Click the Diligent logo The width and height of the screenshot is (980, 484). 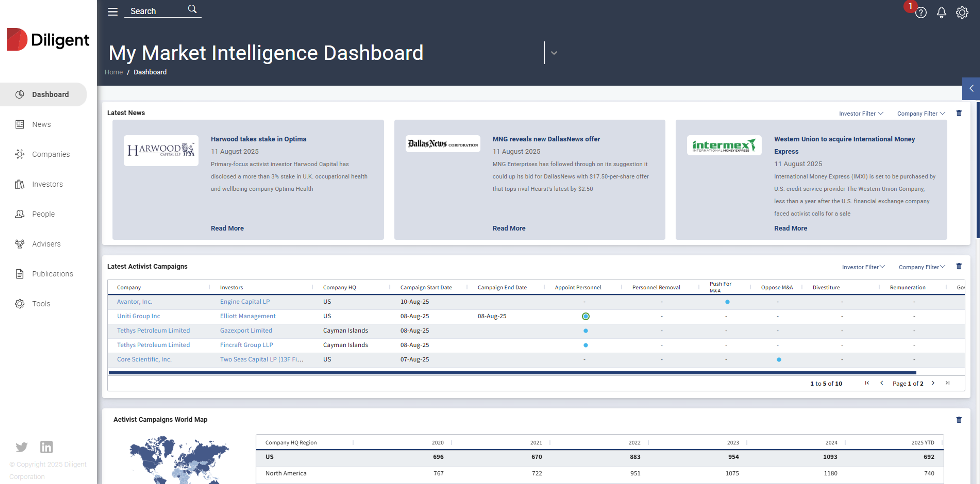[x=48, y=40]
